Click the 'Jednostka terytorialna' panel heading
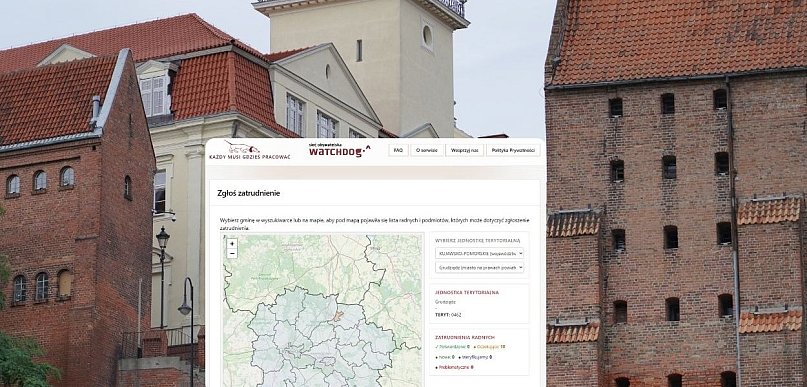Screen dimensions: 807x387 pos(467,292)
